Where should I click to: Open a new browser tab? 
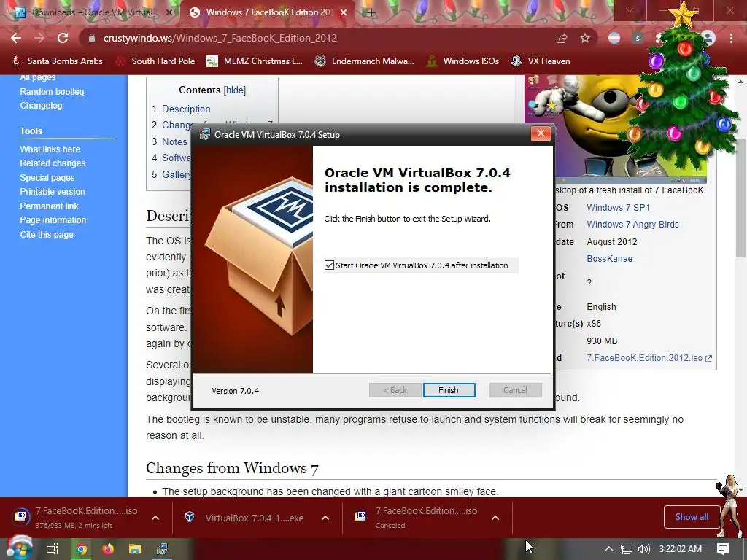(x=371, y=12)
